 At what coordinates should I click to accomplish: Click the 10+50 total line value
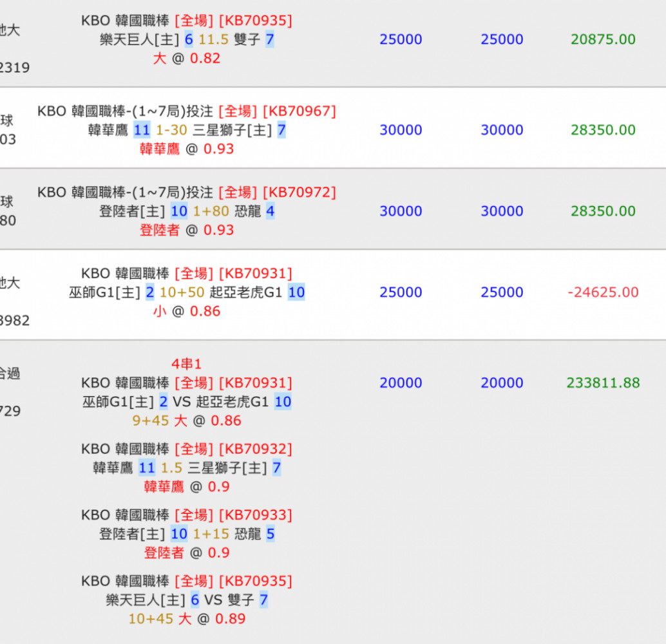pyautogui.click(x=182, y=293)
